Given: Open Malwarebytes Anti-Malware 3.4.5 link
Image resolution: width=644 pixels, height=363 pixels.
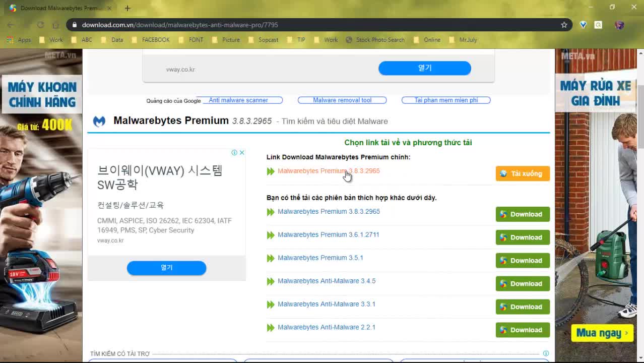Looking at the screenshot, I should coord(327,281).
